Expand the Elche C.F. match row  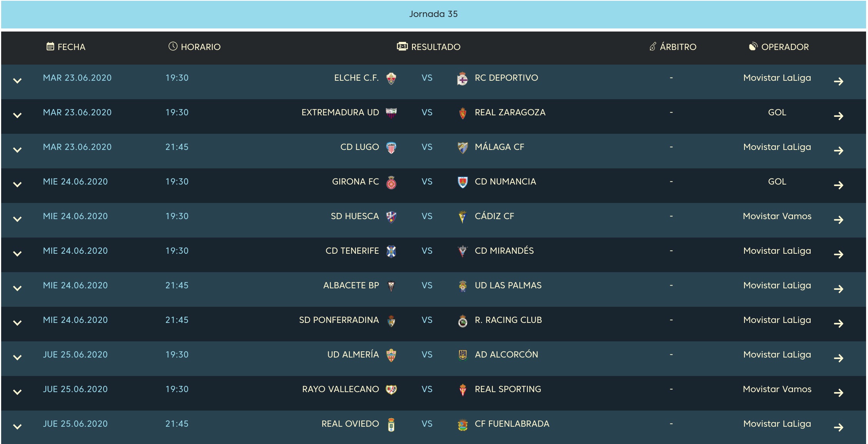[17, 81]
